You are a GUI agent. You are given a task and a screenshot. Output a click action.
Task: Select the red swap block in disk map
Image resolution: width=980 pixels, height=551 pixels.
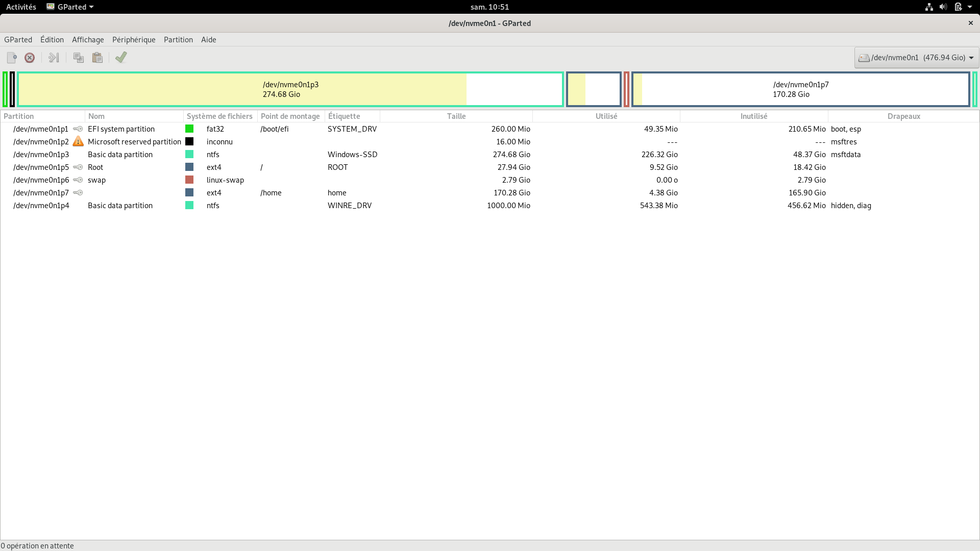[x=626, y=89]
